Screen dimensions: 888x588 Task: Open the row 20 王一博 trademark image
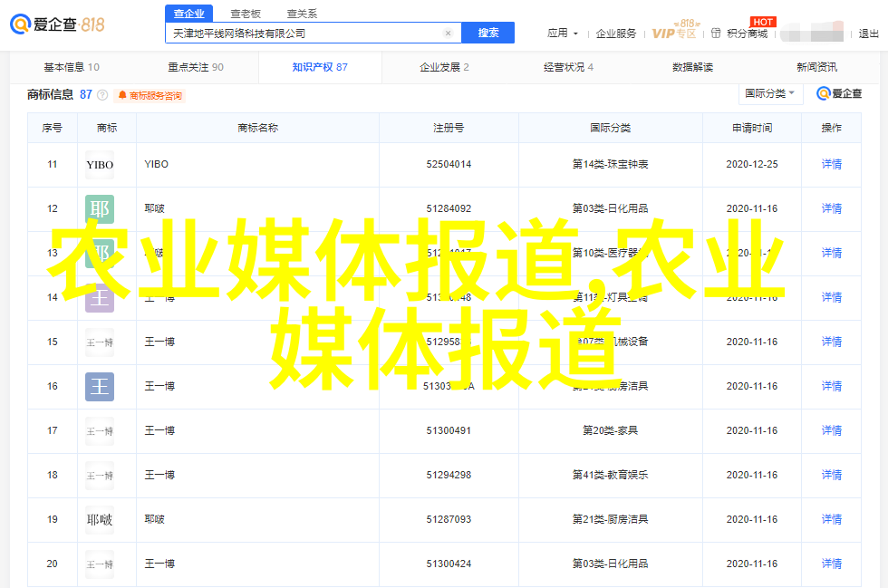point(100,564)
